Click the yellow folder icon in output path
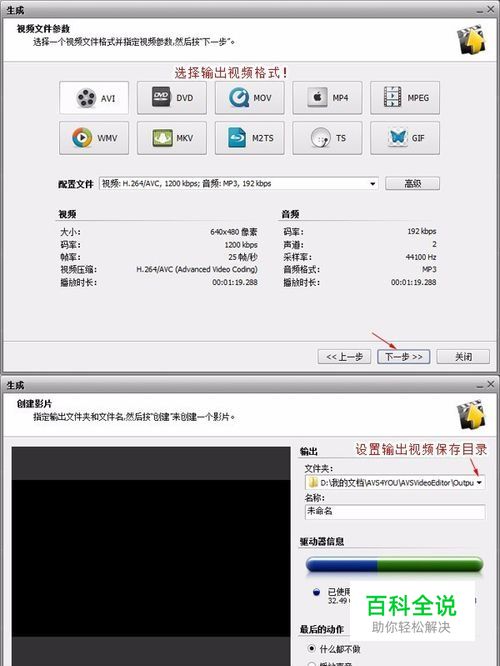The width and height of the screenshot is (500, 666). [x=313, y=483]
